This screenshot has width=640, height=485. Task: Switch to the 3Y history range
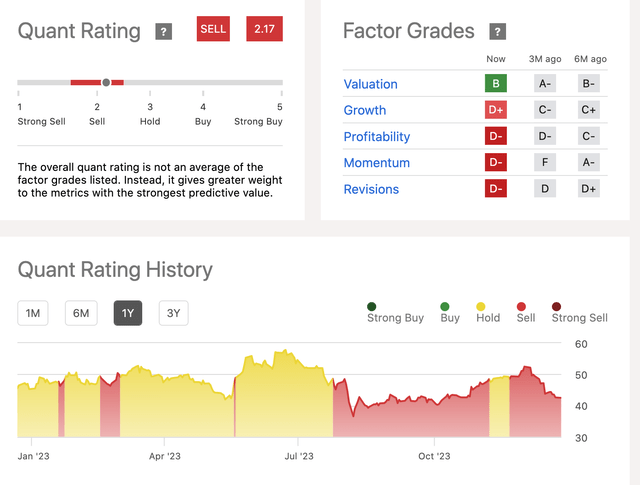pos(173,313)
